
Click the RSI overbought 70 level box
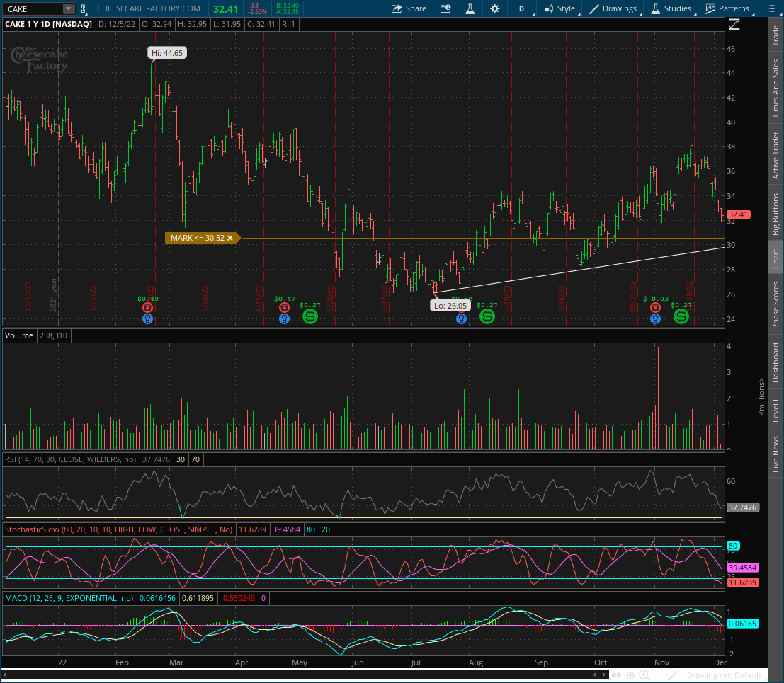click(x=195, y=459)
